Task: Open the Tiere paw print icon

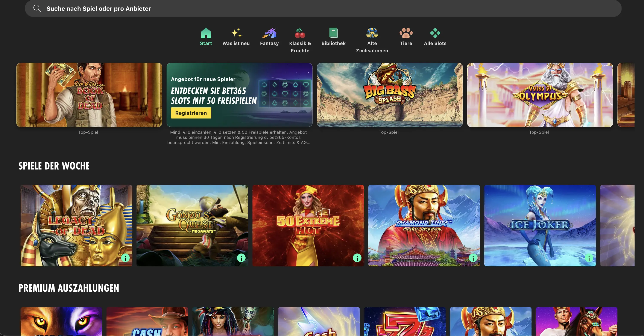Action: click(x=406, y=33)
